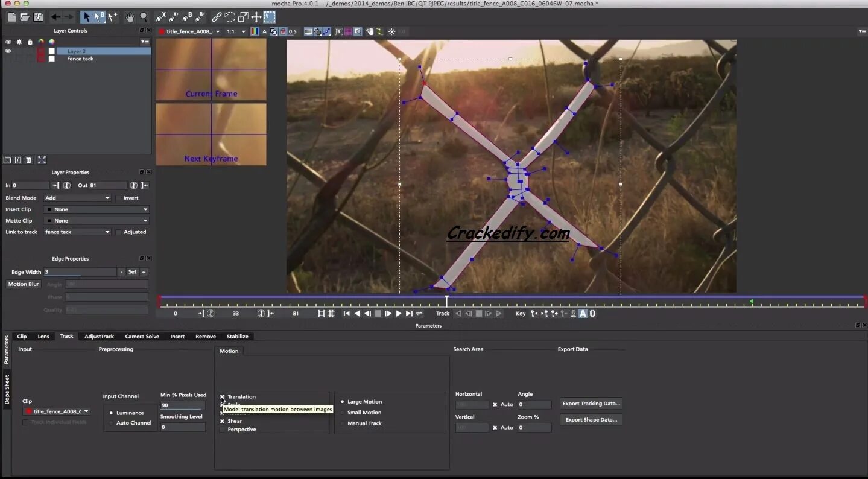Switch to the AdjustTrack tab

(x=99, y=337)
